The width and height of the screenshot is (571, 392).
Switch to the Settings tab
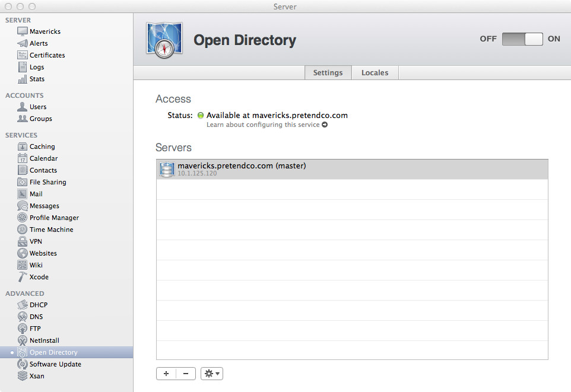point(328,73)
